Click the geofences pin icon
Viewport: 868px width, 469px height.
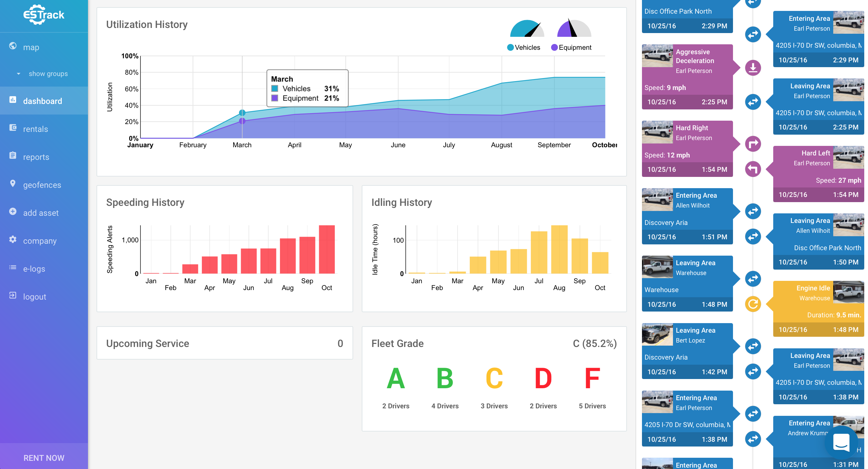(13, 184)
